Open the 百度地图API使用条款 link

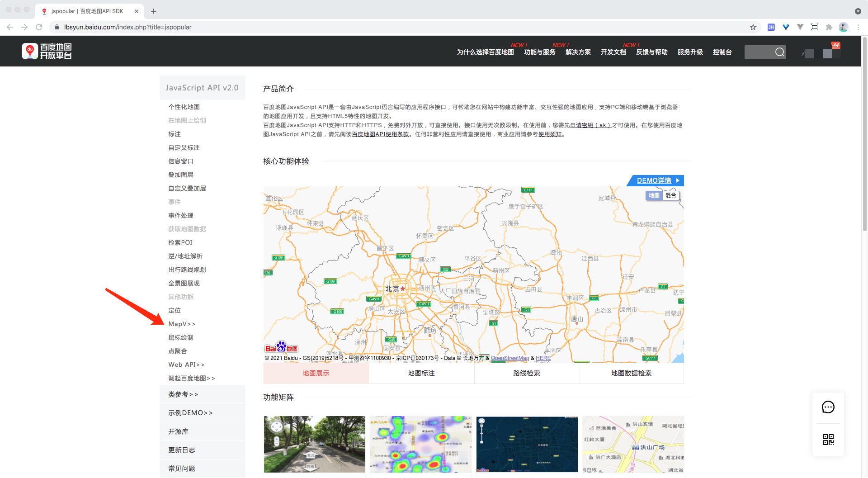(380, 134)
